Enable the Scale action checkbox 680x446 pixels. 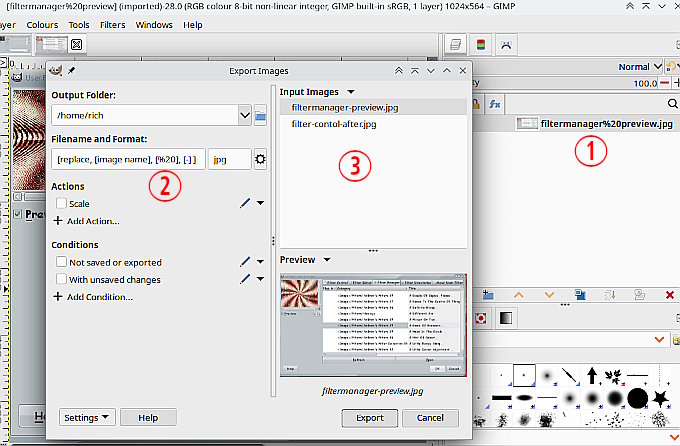tap(61, 203)
